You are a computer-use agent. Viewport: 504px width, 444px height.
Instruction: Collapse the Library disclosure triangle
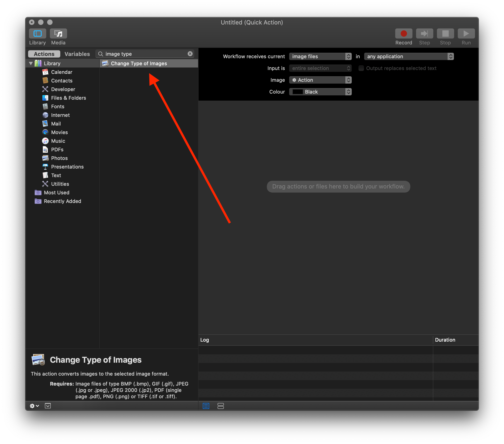(31, 63)
